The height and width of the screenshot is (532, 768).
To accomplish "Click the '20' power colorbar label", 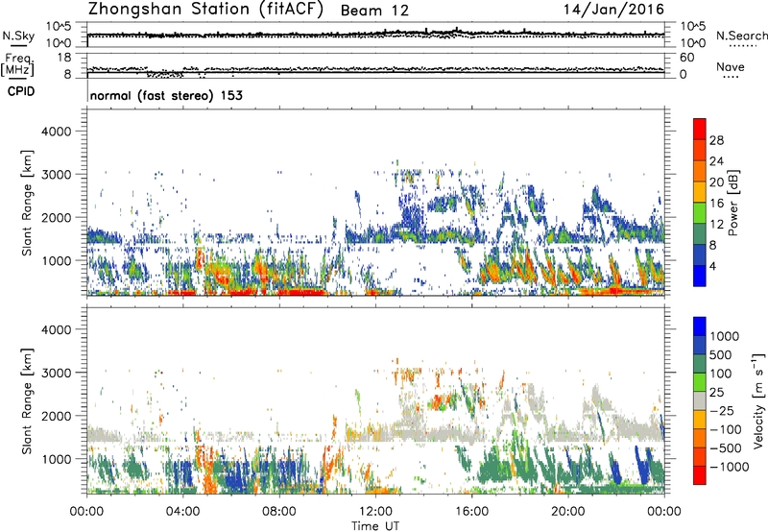I will click(716, 182).
